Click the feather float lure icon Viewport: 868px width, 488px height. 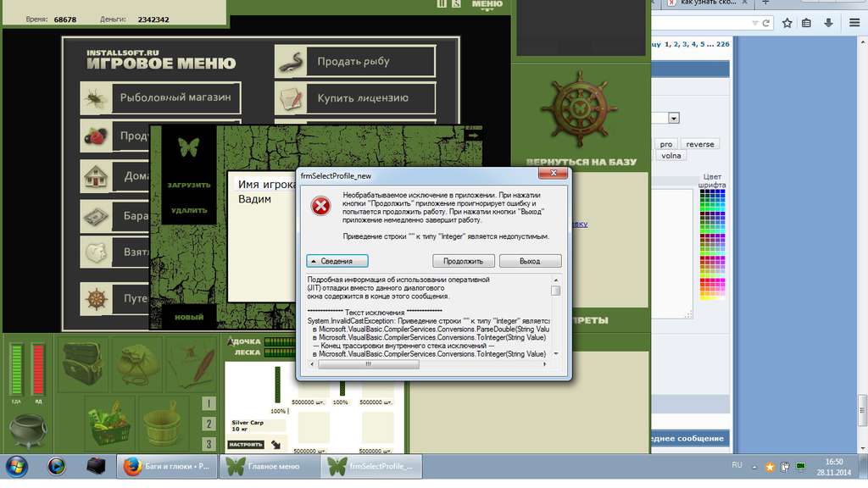click(192, 363)
